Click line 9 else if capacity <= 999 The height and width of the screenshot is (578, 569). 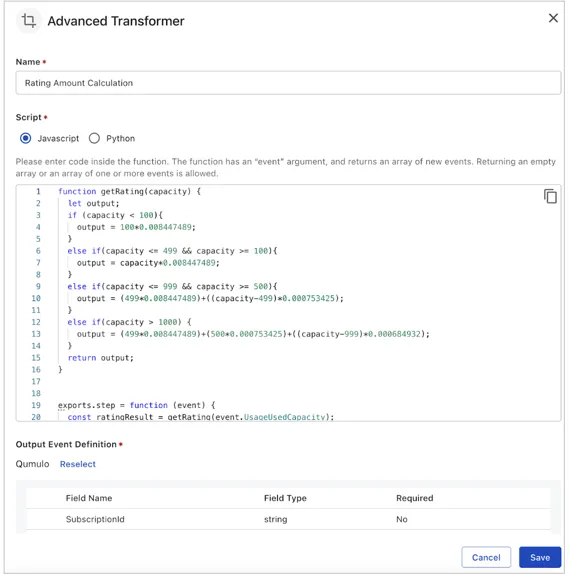pos(172,286)
